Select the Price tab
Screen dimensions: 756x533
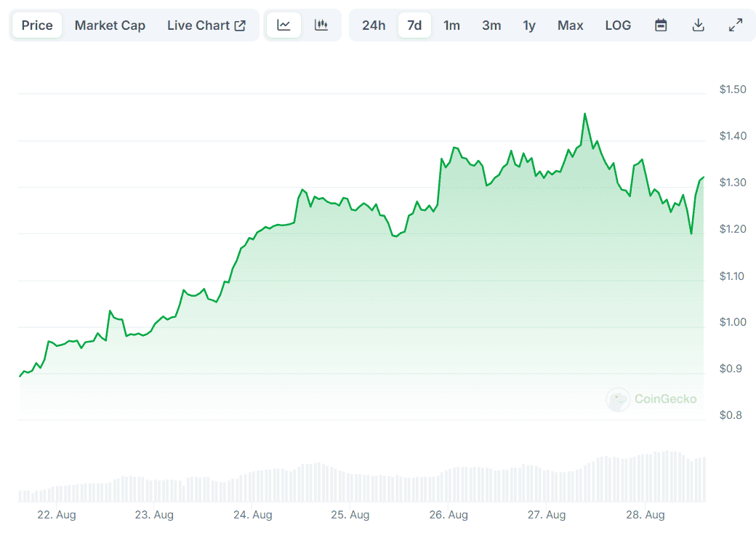tap(37, 25)
